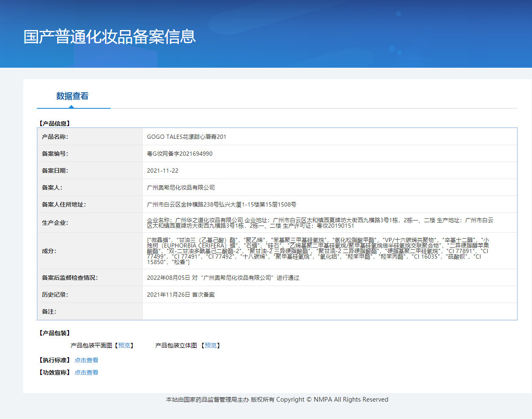Image resolution: width=532 pixels, height=419 pixels.
Task: Click the 备注 label cell
Action: pyautogui.click(x=90, y=311)
